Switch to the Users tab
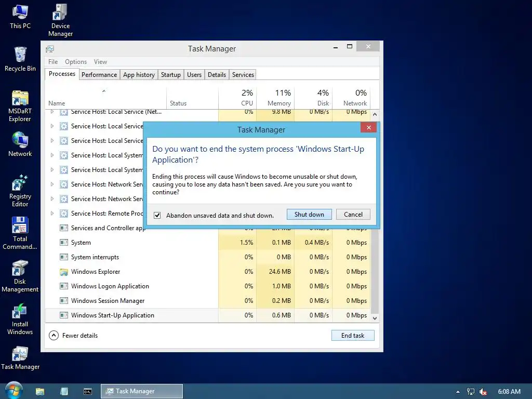The width and height of the screenshot is (532, 399). tap(194, 75)
